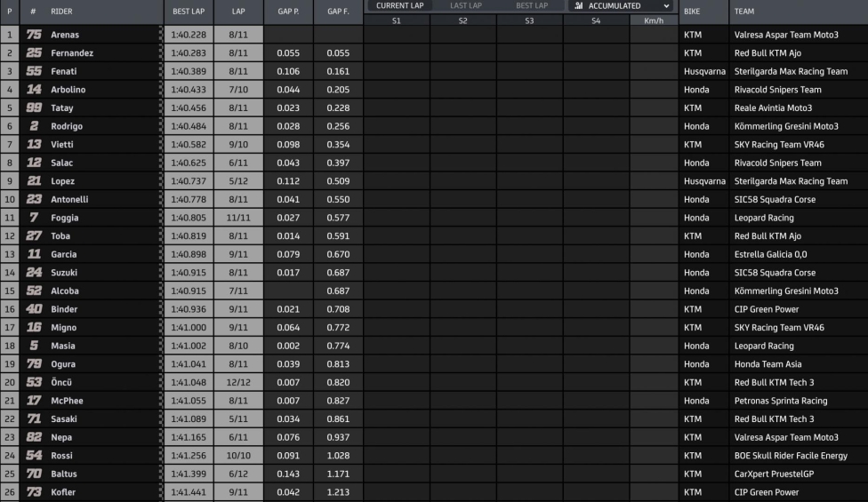
Task: Click team Reale Avintia Moto3
Action: click(x=773, y=108)
